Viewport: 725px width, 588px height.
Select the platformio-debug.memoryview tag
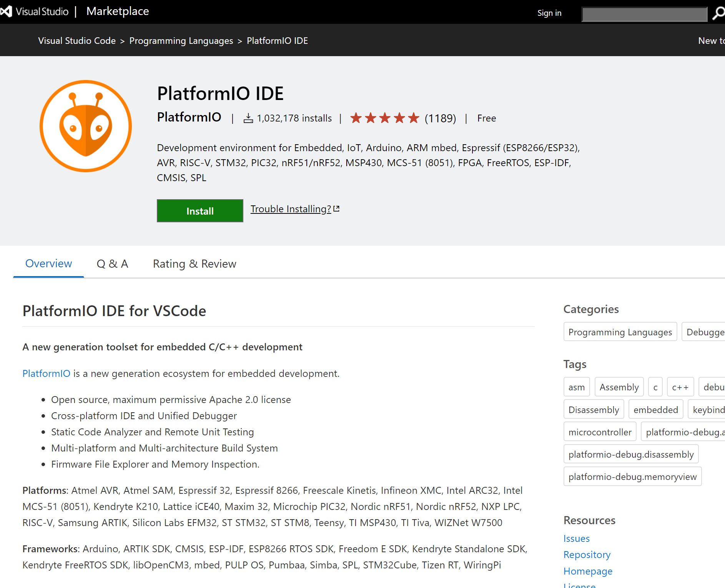pos(632,476)
